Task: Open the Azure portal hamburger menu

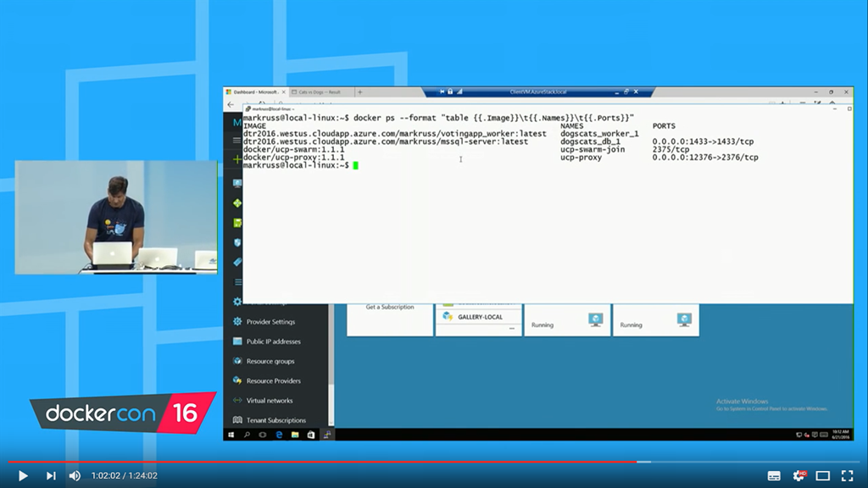Action: click(237, 141)
